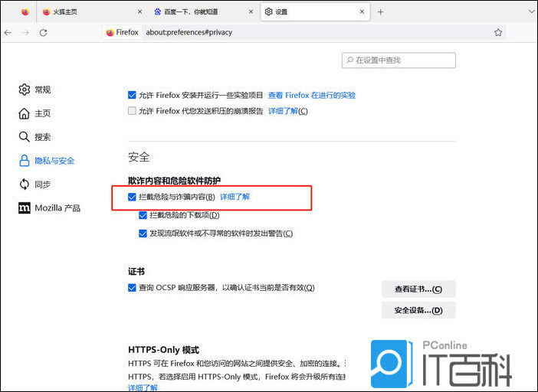This screenshot has height=392, width=538.
Task: Toggle 拦截危险的下载项 checkbox
Action: (x=143, y=215)
